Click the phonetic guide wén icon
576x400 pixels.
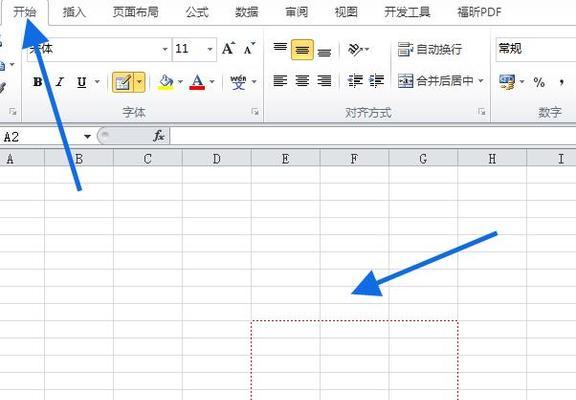click(238, 82)
